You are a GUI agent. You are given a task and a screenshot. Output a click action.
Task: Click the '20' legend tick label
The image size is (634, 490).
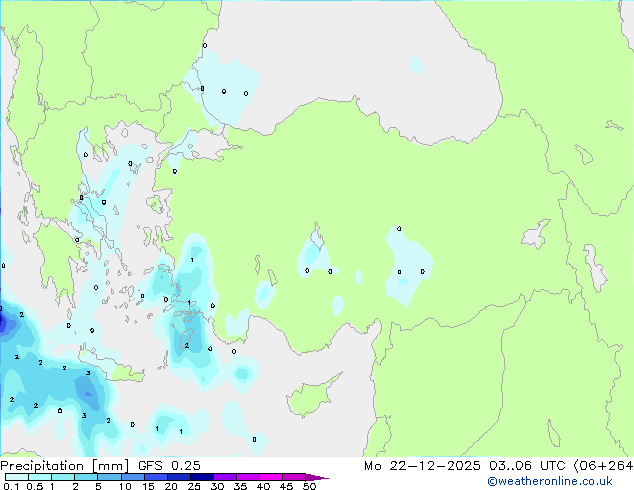(x=171, y=486)
